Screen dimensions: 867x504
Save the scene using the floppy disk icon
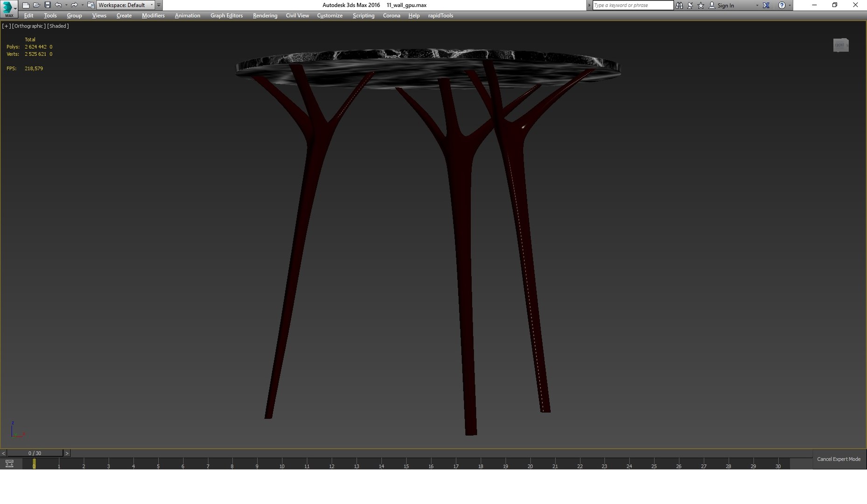click(47, 5)
